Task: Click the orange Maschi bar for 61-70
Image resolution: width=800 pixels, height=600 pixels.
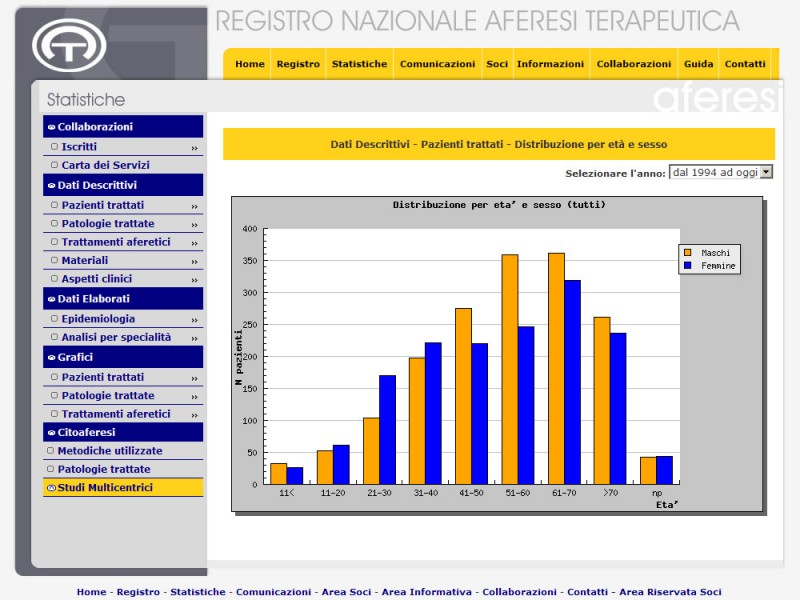Action: point(556,369)
